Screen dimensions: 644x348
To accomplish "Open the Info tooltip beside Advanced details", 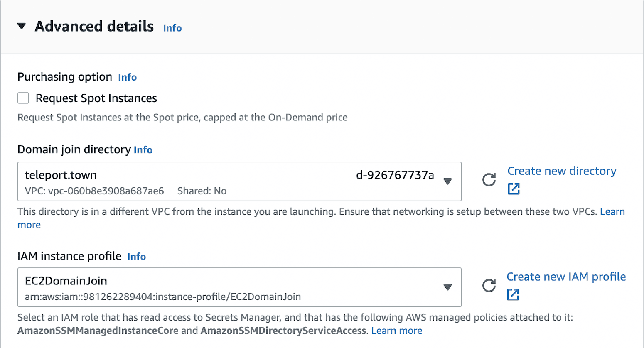I will coord(172,28).
